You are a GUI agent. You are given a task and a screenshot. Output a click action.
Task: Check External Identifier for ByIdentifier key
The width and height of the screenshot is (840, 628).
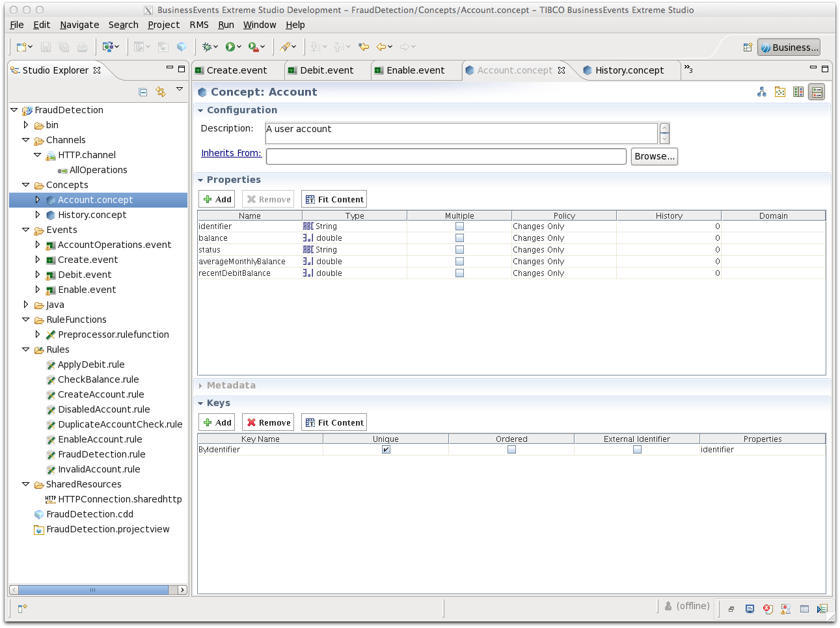(637, 450)
